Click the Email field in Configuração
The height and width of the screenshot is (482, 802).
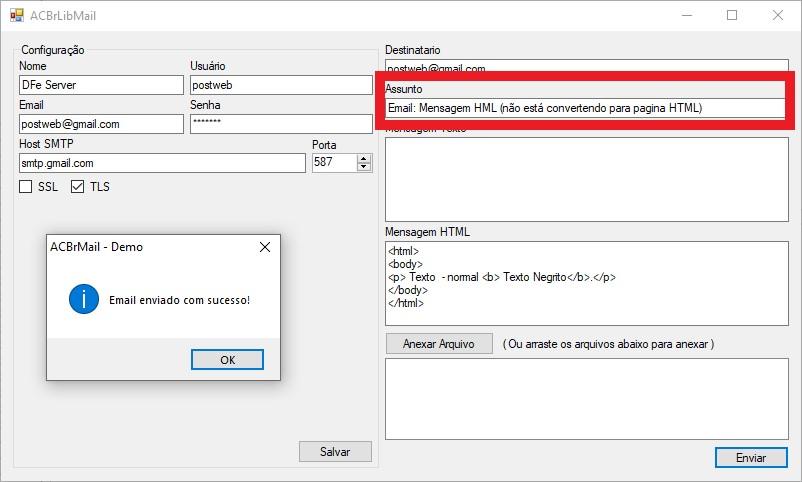pos(101,124)
